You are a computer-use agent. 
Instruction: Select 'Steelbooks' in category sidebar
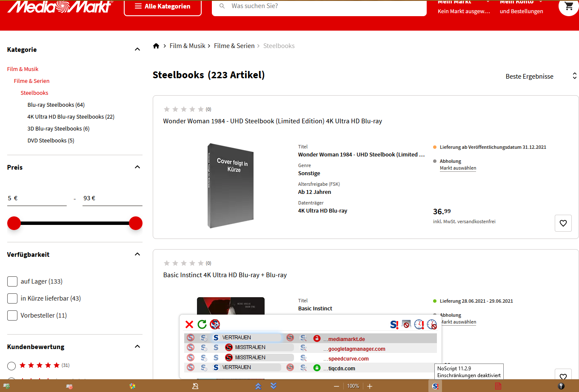34,93
